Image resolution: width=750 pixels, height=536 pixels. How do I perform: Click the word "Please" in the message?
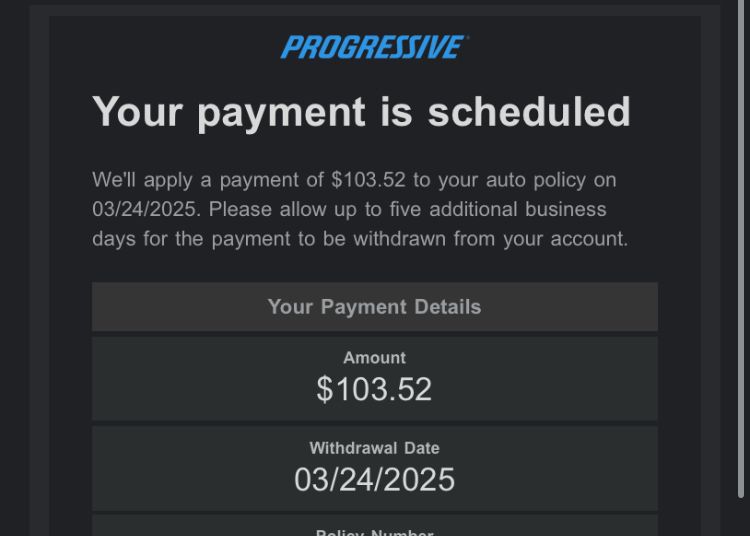tap(240, 209)
